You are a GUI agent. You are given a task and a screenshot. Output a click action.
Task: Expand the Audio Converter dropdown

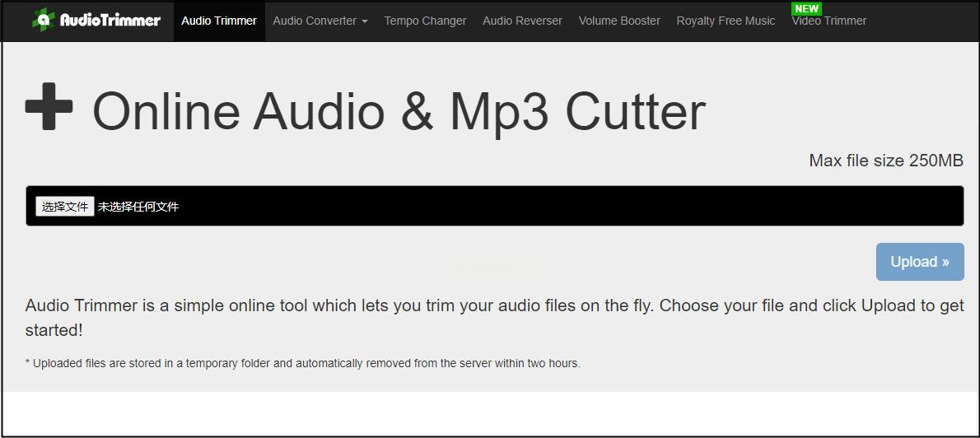320,21
